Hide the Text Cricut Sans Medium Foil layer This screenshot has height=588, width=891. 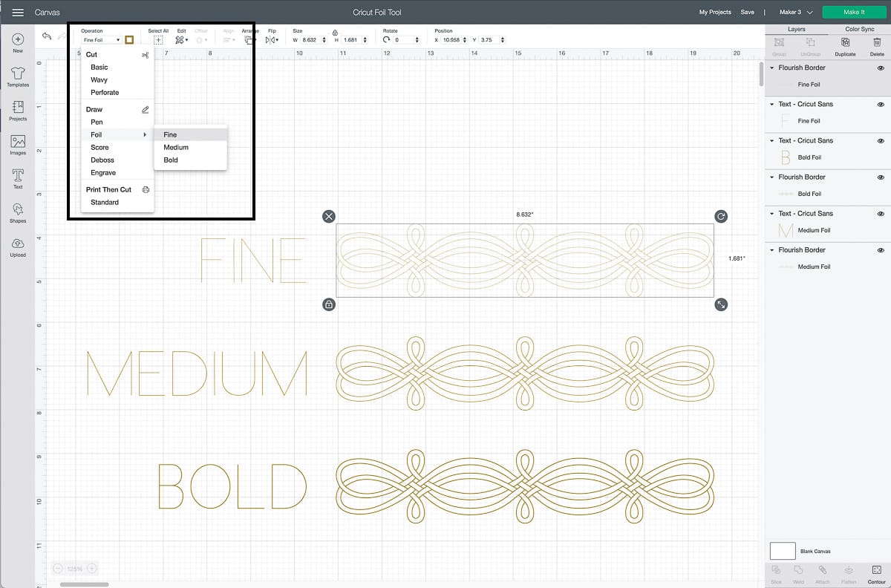(881, 213)
